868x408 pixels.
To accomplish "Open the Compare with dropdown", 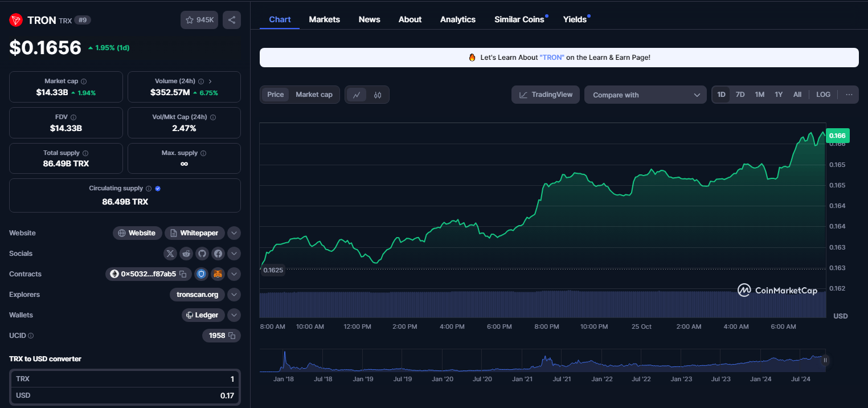I will [645, 95].
